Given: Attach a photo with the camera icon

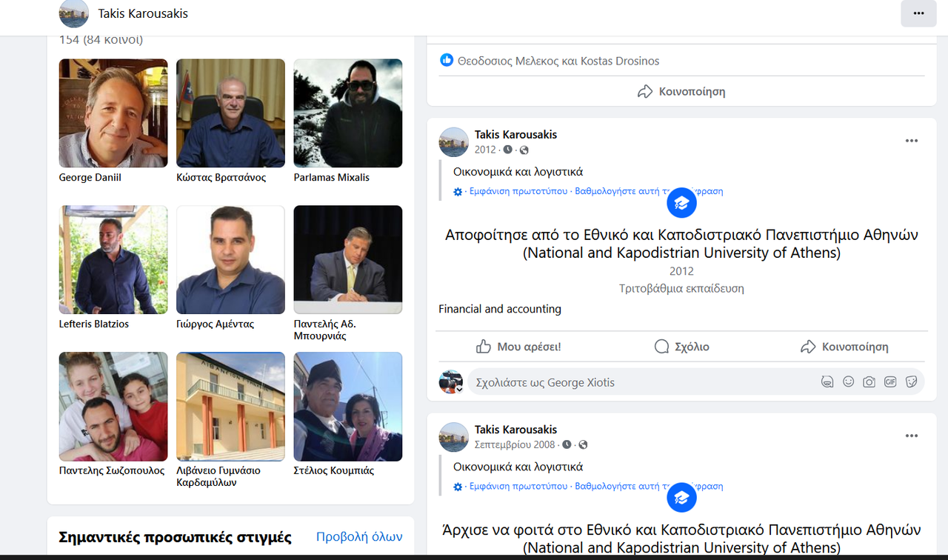Looking at the screenshot, I should [869, 382].
